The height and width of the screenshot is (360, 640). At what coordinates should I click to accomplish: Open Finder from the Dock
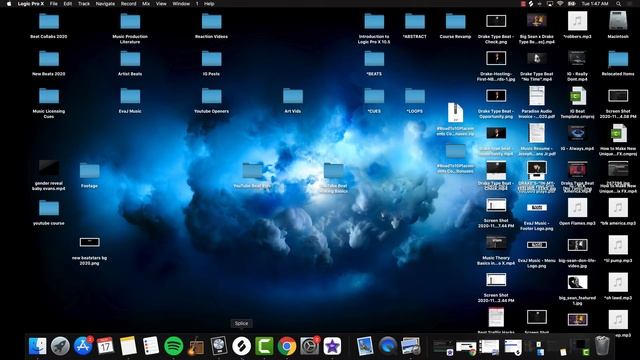38,346
